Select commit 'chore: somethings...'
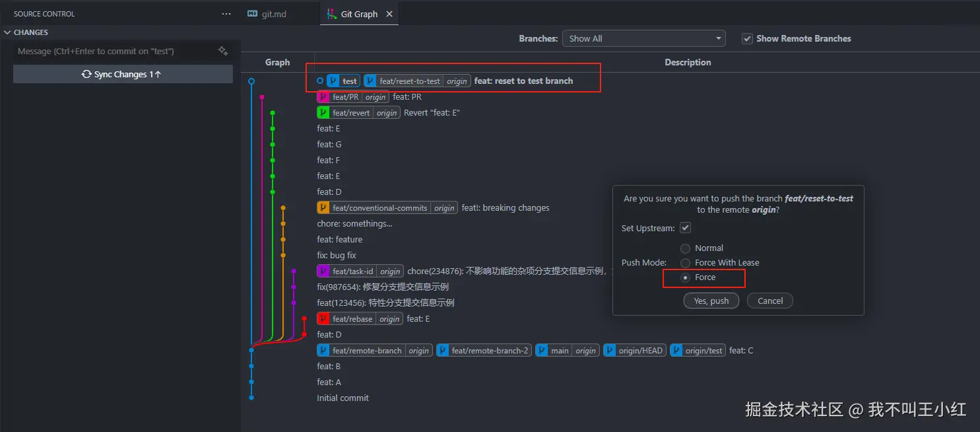The width and height of the screenshot is (980, 432). (354, 223)
